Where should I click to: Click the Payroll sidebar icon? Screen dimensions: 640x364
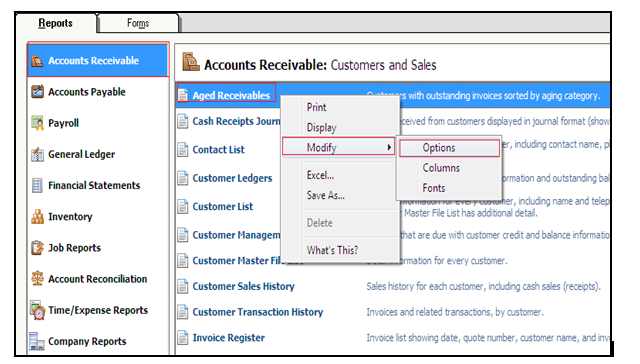(x=37, y=123)
